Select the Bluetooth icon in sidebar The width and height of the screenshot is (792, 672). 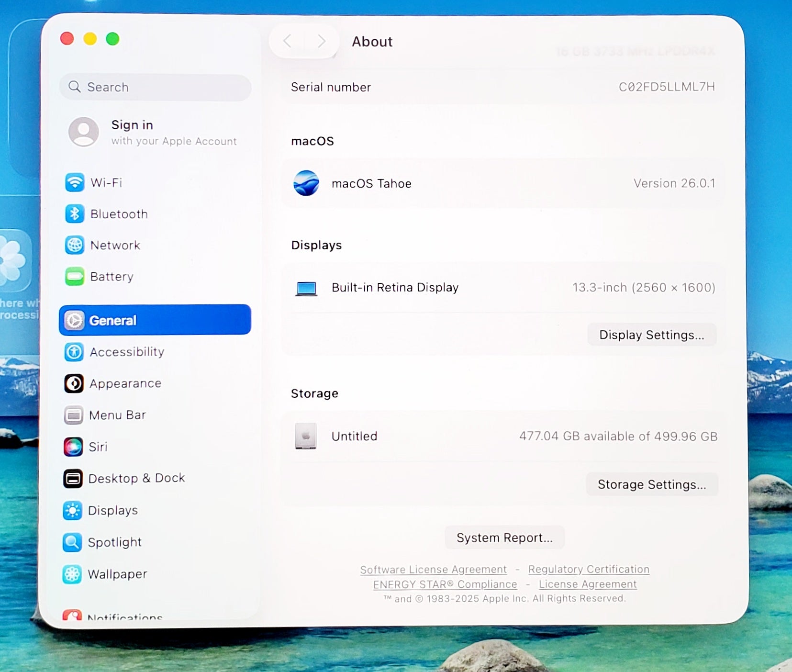(x=75, y=214)
